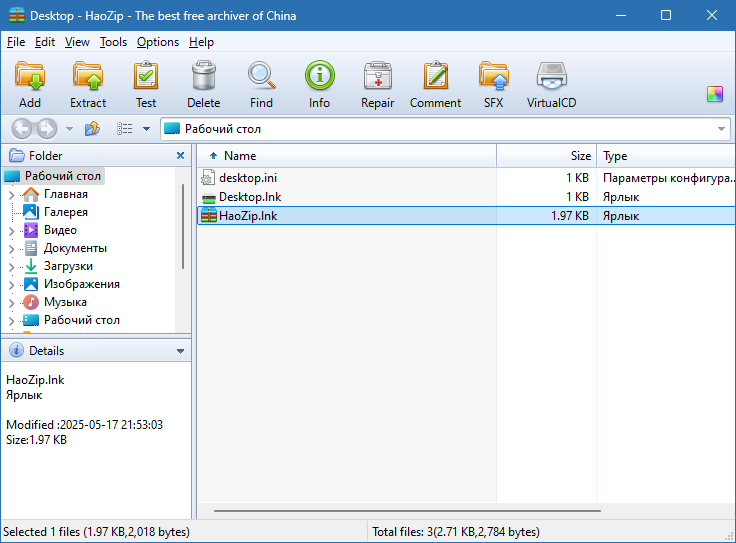Select Документы in the folder tree
This screenshot has width=736, height=543.
(x=75, y=248)
